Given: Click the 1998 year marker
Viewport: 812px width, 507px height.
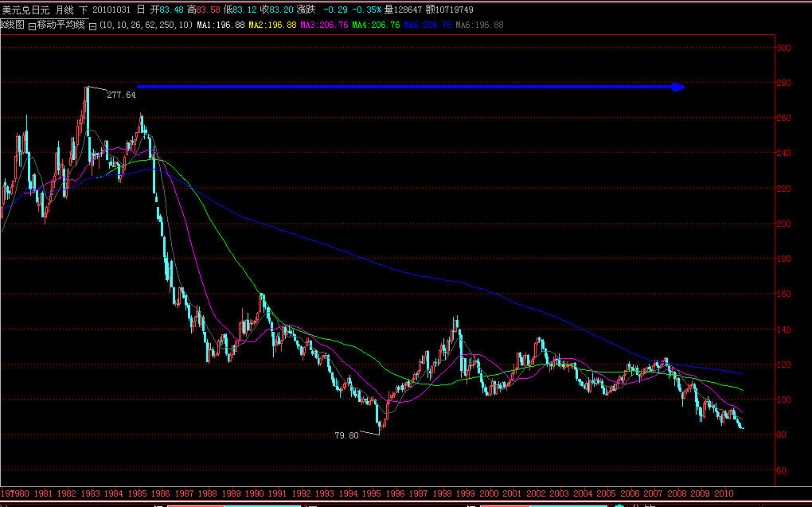Looking at the screenshot, I should point(443,494).
